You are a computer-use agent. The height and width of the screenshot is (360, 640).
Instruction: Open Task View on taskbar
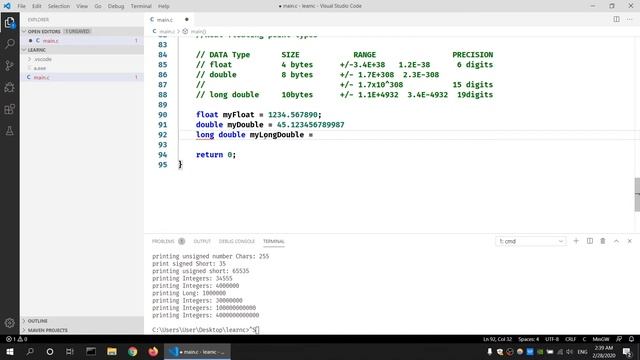pos(70,351)
